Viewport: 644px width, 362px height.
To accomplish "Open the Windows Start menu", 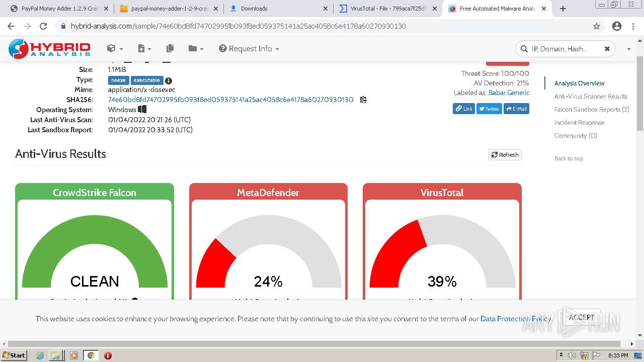I will 14,355.
